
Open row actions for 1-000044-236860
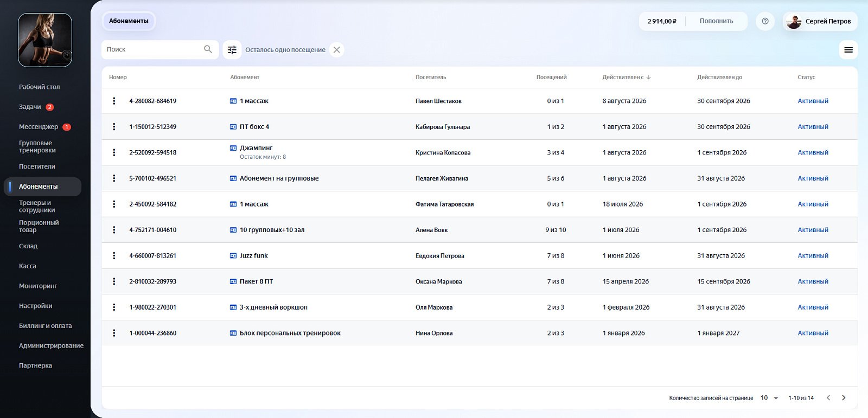tap(114, 333)
